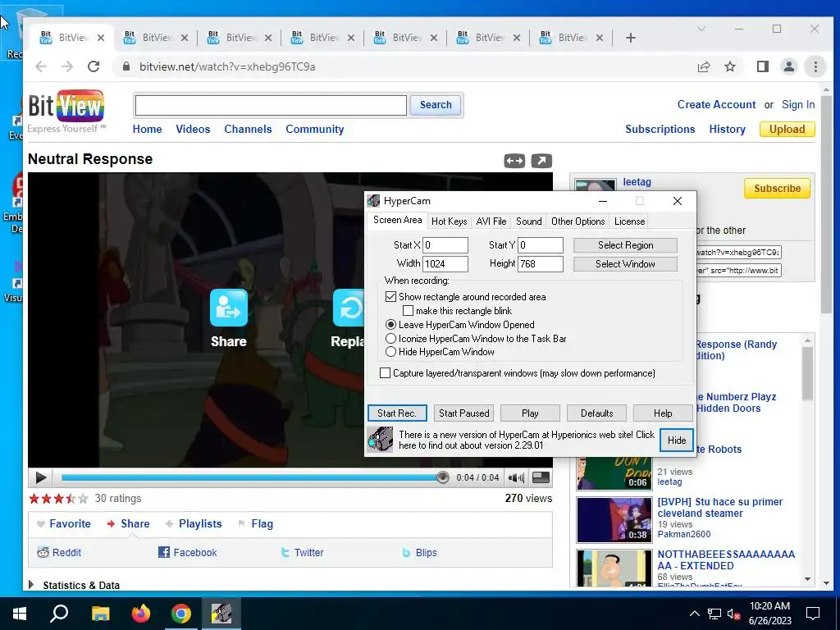Open the Videos menu on BitView
The width and height of the screenshot is (840, 630).
(x=193, y=129)
